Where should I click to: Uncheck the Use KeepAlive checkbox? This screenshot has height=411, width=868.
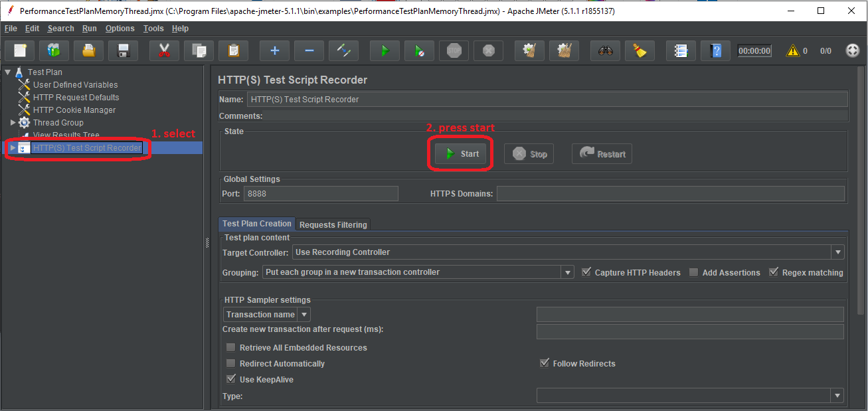point(231,379)
